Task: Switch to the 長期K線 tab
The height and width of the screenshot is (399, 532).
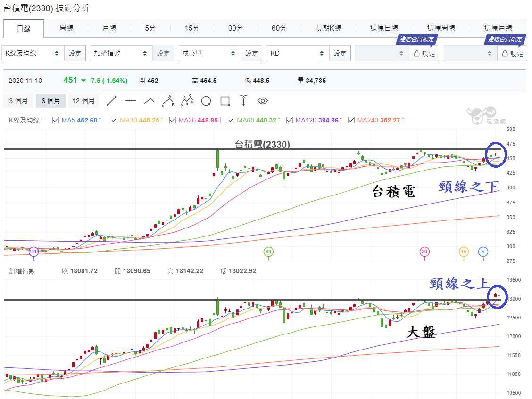Action: [x=328, y=28]
